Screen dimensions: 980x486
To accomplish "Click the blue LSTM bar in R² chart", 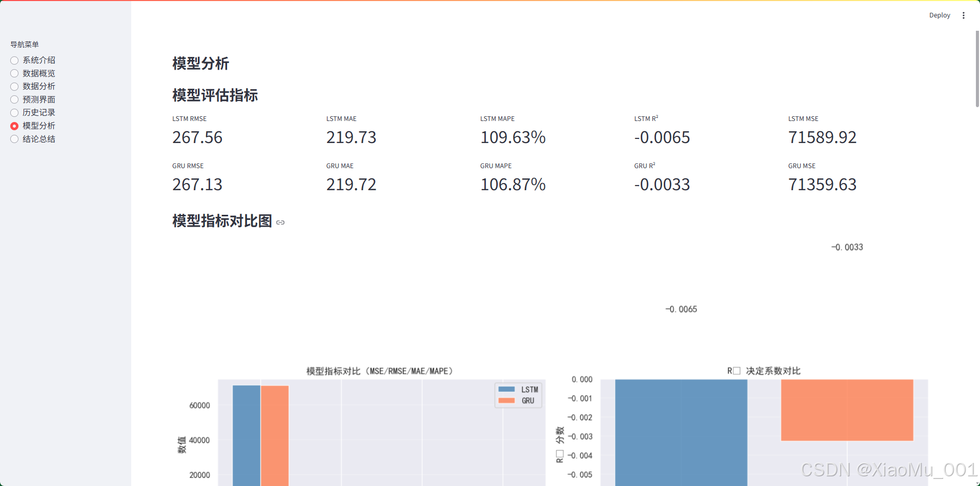I will (x=681, y=433).
